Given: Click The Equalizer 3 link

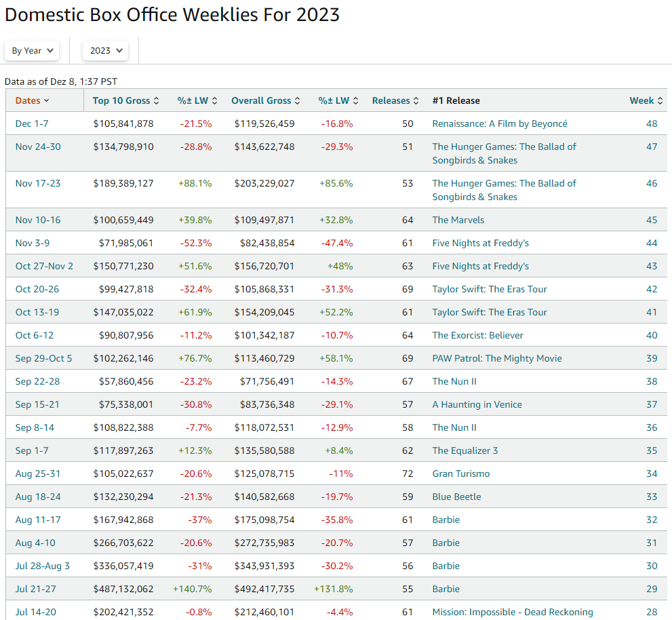Looking at the screenshot, I should (x=465, y=450).
